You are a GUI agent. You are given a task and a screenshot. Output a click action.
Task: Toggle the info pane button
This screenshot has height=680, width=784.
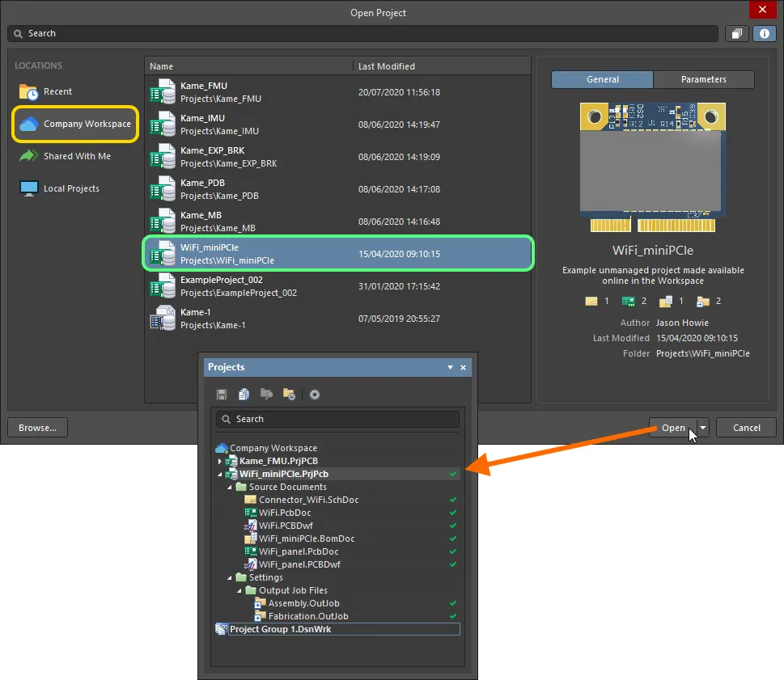tap(765, 33)
